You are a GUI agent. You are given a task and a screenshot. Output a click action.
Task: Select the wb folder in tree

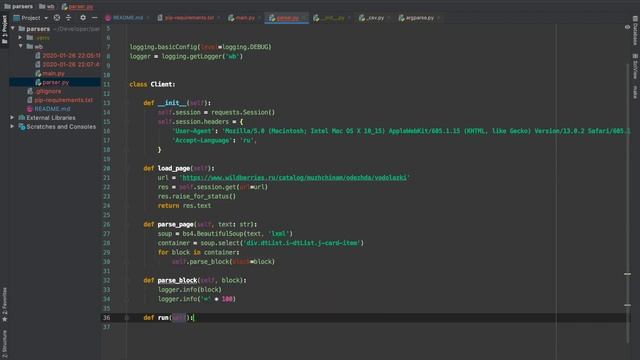[38, 47]
